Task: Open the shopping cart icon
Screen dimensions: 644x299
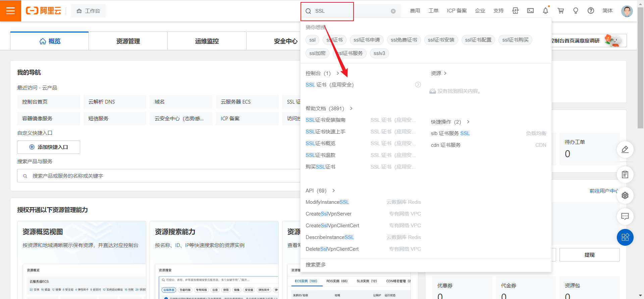Action: pos(560,11)
